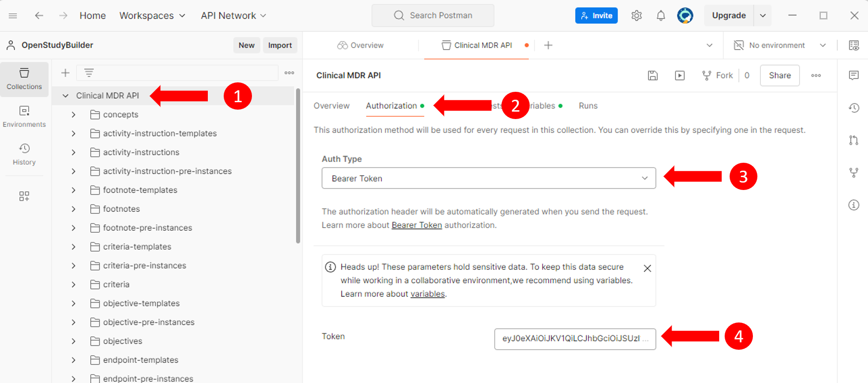The image size is (868, 383).
Task: Fork the Clinical MDR API collection
Action: (x=717, y=75)
